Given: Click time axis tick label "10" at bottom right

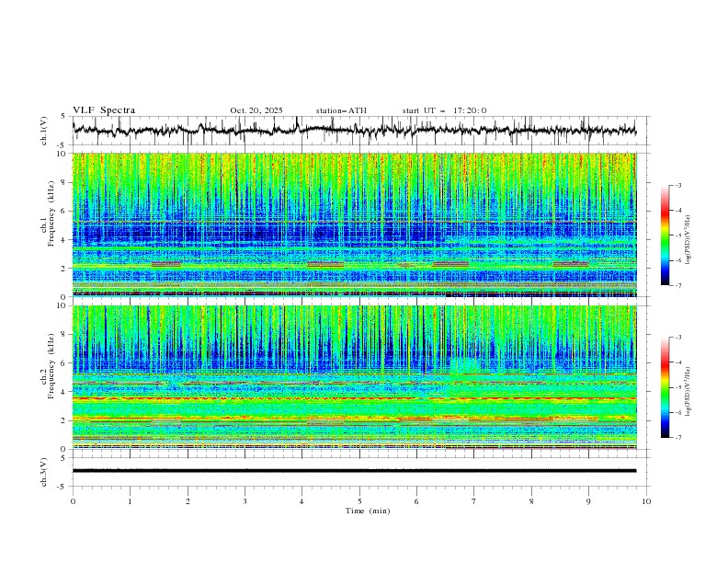Looking at the screenshot, I should (646, 501).
